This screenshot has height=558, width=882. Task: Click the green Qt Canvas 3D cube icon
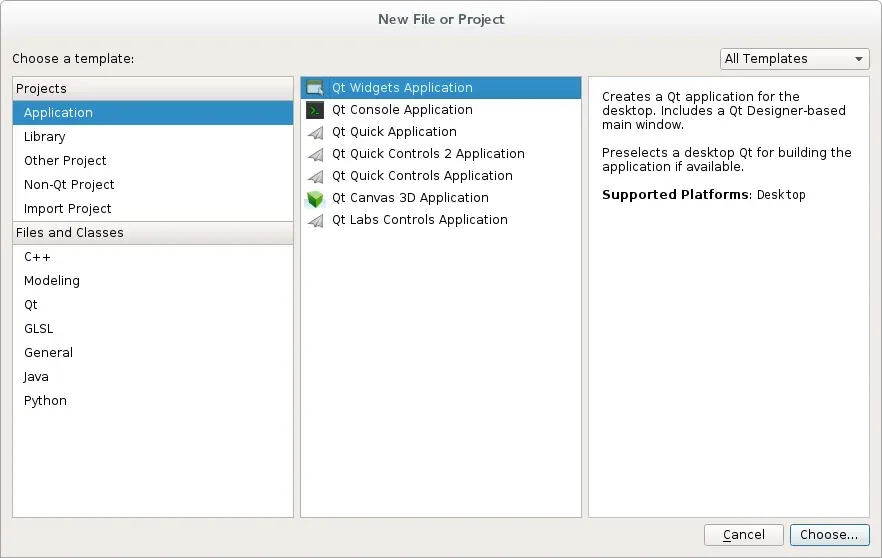pyautogui.click(x=315, y=198)
